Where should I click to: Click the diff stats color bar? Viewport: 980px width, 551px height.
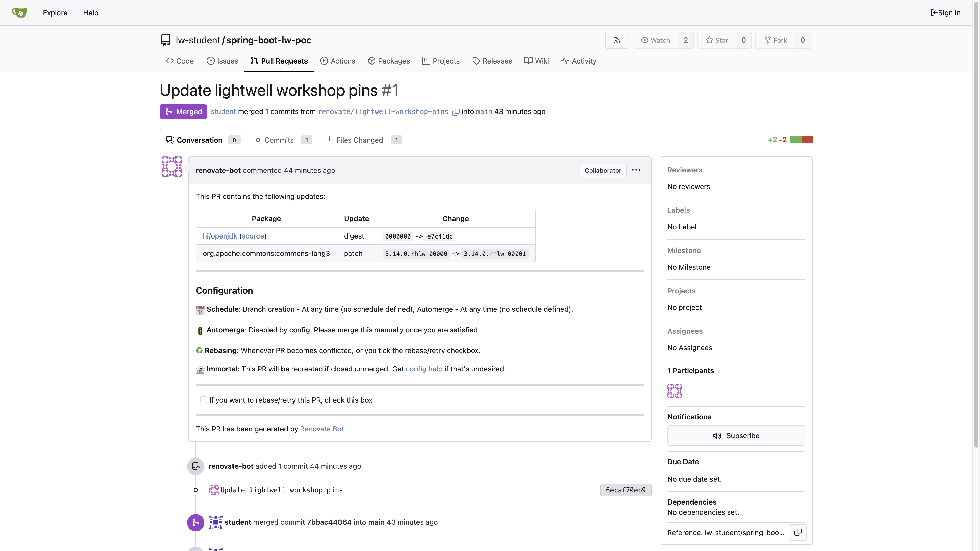click(801, 140)
